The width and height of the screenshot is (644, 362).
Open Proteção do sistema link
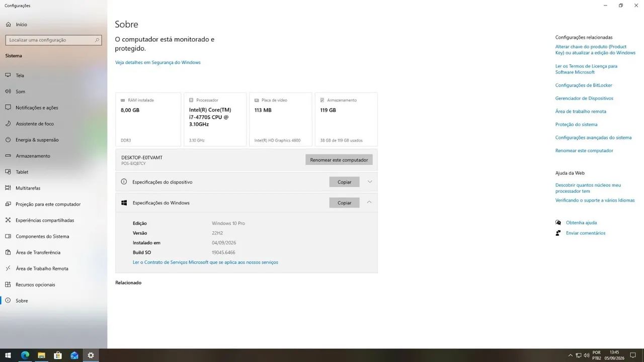(577, 124)
